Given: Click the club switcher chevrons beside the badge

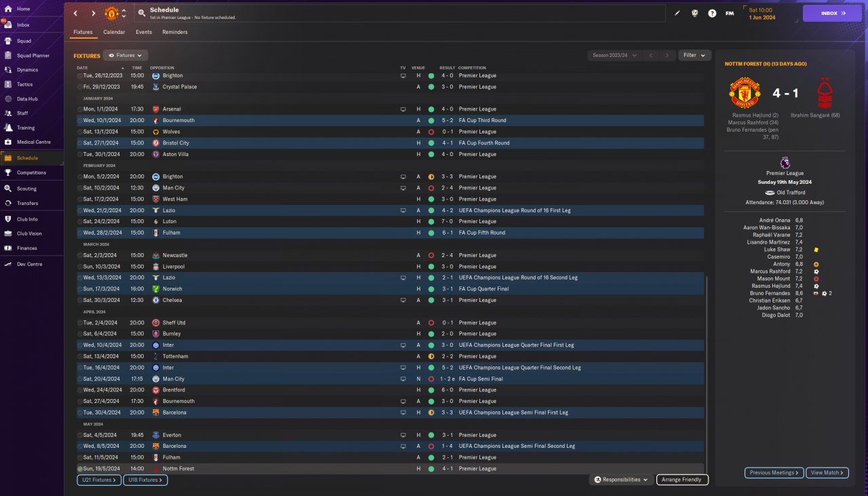Looking at the screenshot, I should click(x=123, y=13).
